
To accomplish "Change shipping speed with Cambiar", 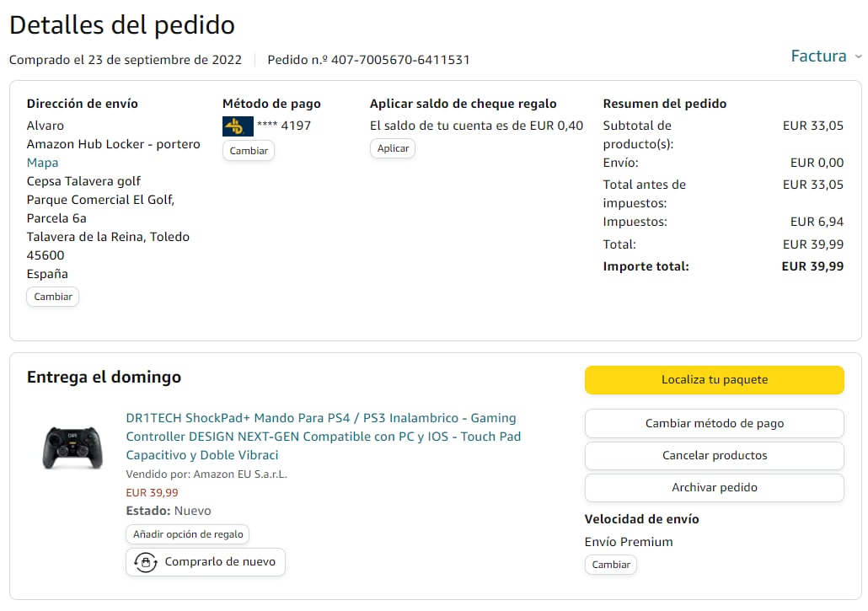I will (x=611, y=565).
